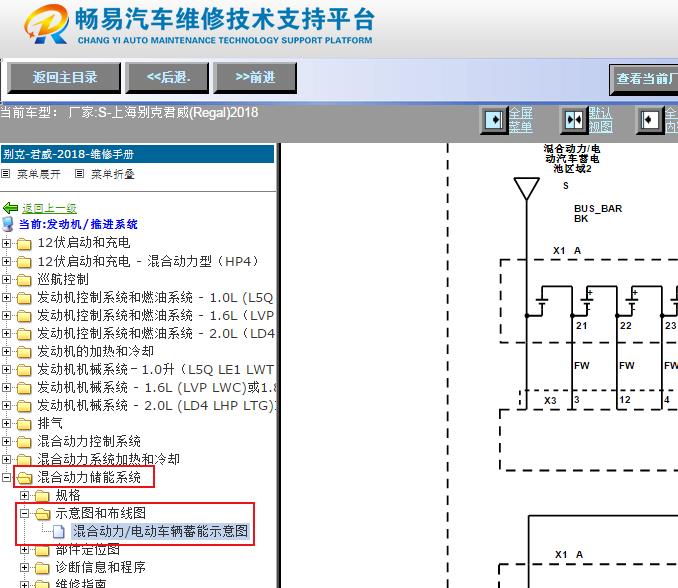Image resolution: width=678 pixels, height=588 pixels.
Task: Click the ground triangle symbol in diagram
Action: tap(526, 189)
